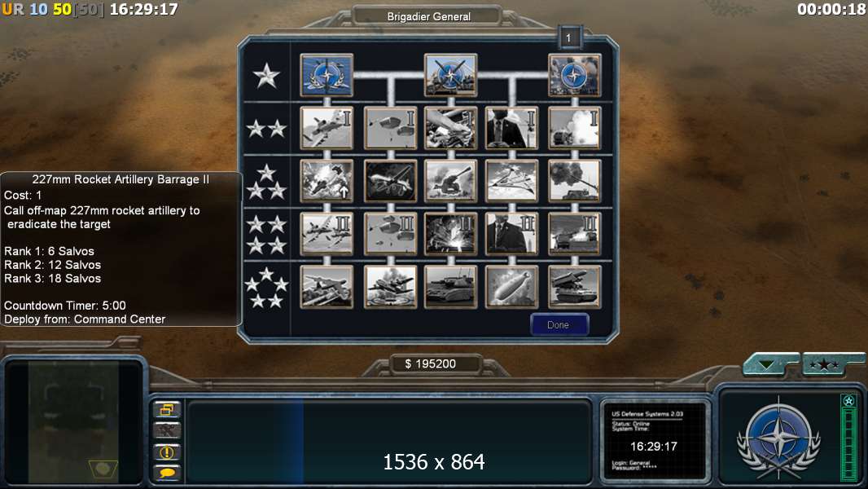Screen dimensions: 868x489
Task: Select the 227mm Rocket Artillery Barrage II icon
Action: [x=575, y=234]
